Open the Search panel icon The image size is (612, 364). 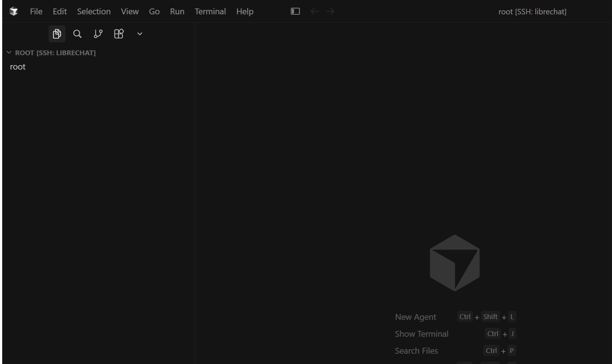(x=77, y=34)
